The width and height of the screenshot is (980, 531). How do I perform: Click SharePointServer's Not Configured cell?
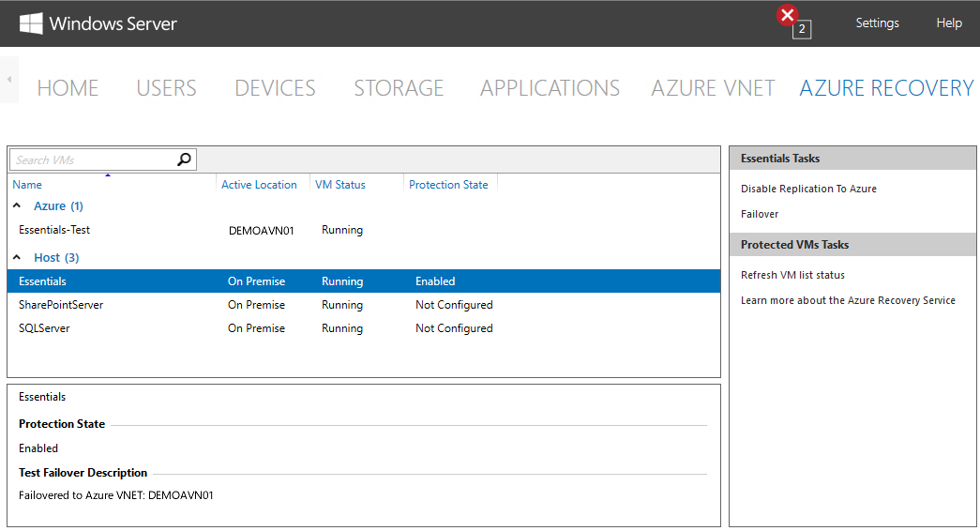454,305
